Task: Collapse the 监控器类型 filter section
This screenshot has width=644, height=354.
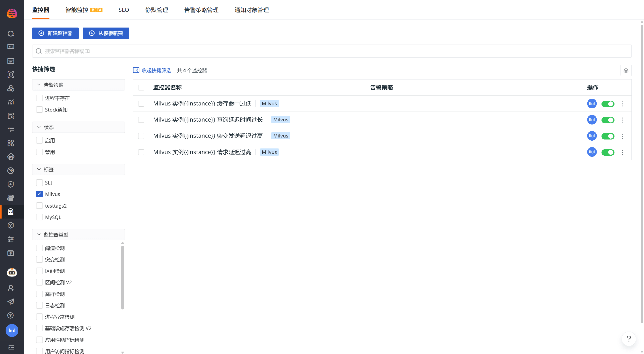Action: coord(39,235)
